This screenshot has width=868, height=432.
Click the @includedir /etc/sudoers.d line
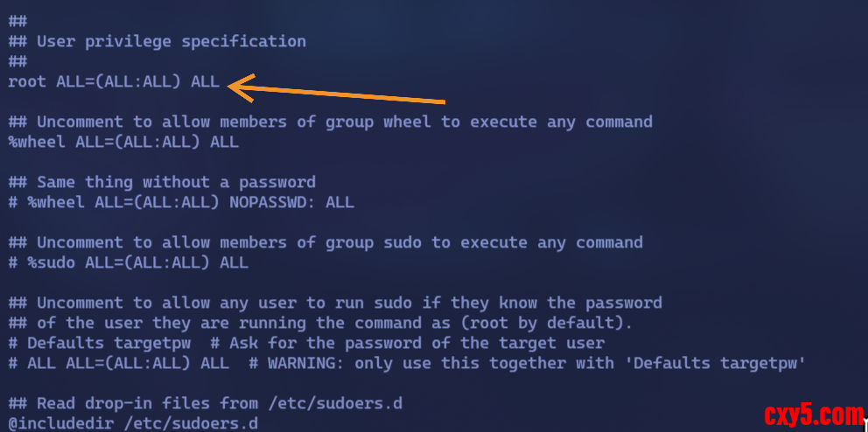point(133,424)
